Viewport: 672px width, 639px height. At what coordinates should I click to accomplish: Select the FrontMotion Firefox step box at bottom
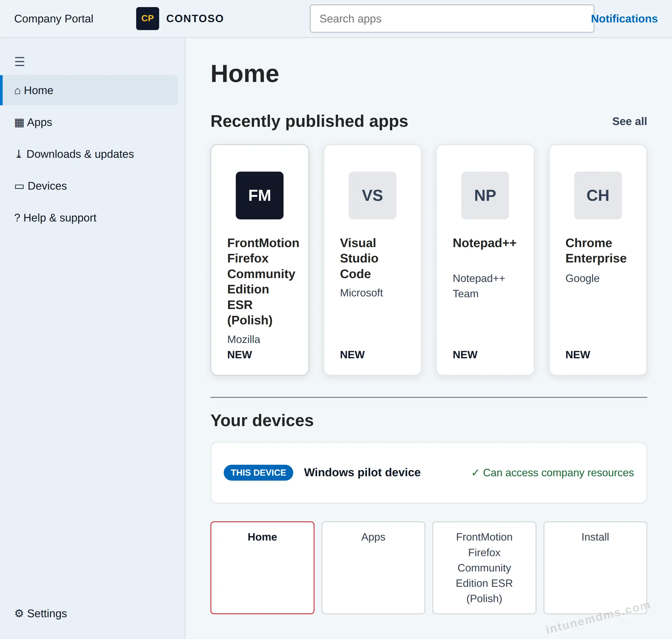point(484,567)
